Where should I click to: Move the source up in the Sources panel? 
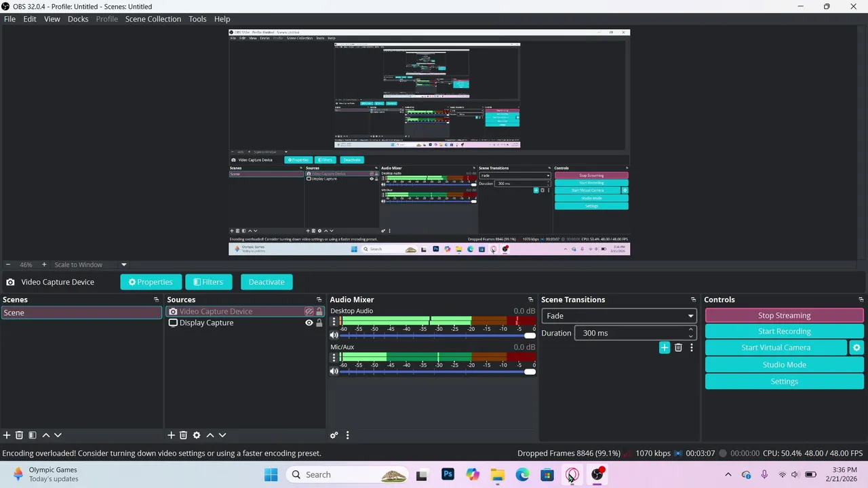[210, 435]
